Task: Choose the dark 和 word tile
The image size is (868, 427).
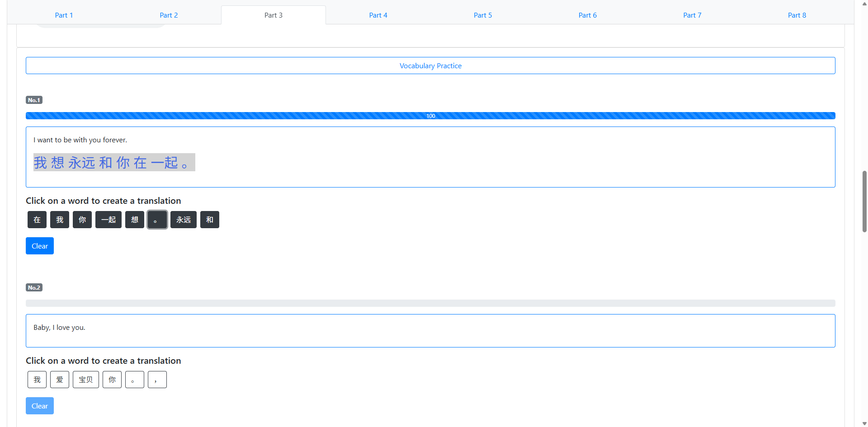Action: click(210, 220)
